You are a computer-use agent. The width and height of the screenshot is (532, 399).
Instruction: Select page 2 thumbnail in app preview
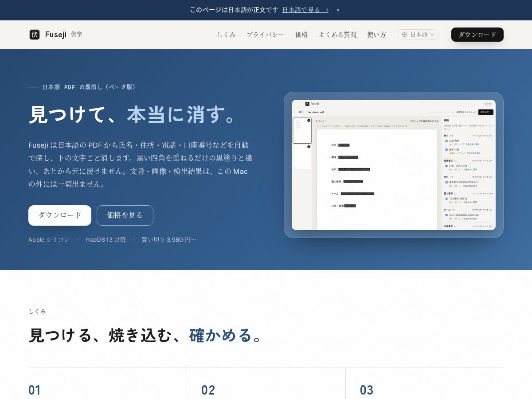[x=302, y=157]
